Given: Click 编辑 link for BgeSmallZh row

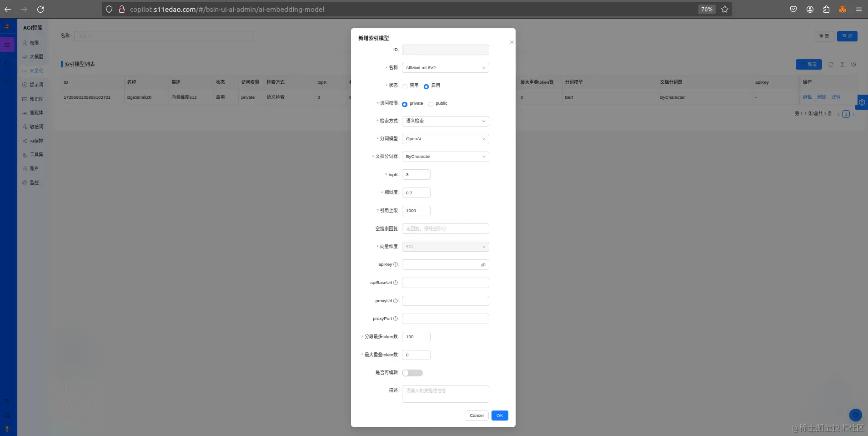Looking at the screenshot, I should point(807,97).
